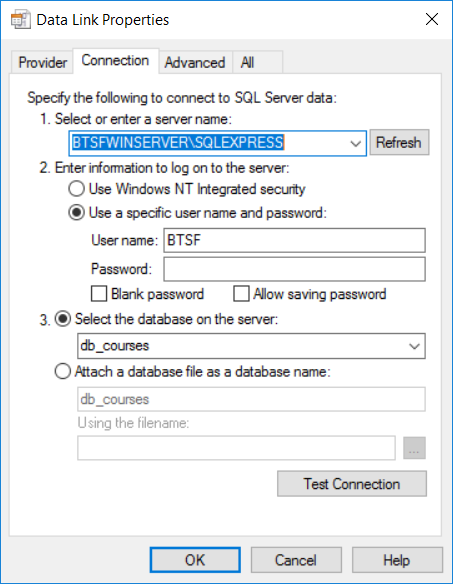The height and width of the screenshot is (584, 453).
Task: Go to the Connection tab
Action: [x=115, y=60]
